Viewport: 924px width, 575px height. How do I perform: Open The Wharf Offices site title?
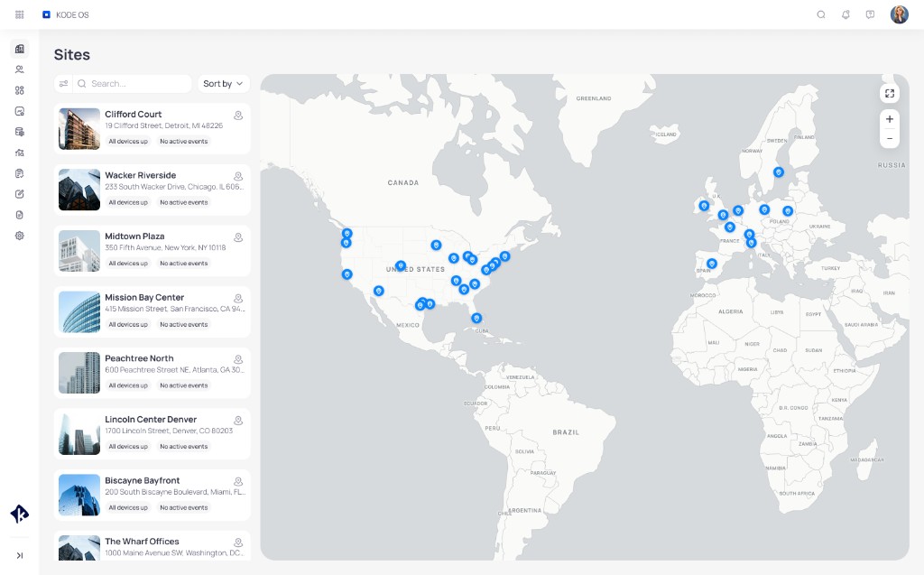(x=142, y=542)
